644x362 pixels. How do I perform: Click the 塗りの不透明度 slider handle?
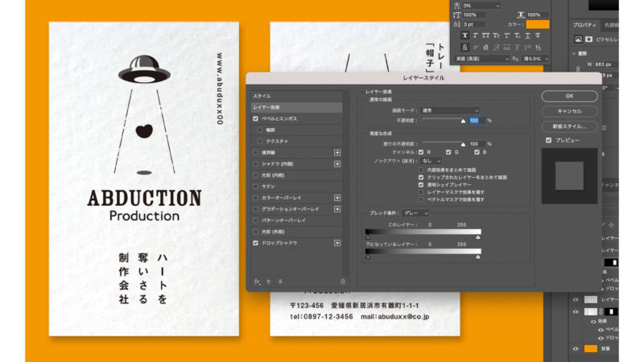click(x=464, y=145)
